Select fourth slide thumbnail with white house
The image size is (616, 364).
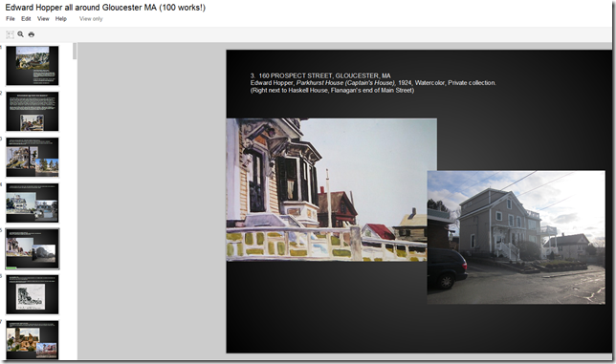point(33,203)
